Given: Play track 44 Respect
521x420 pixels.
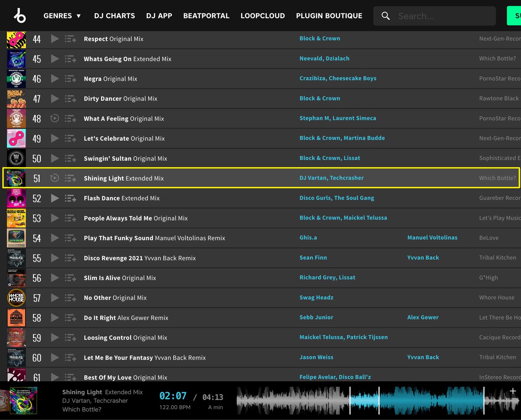Looking at the screenshot, I should point(55,39).
